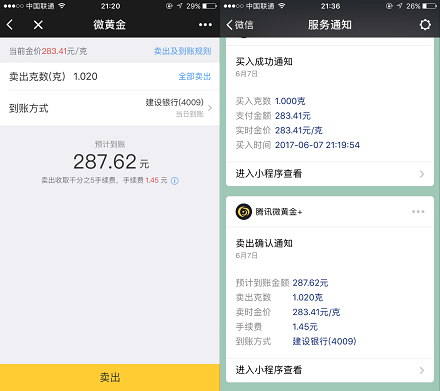Tap 买入克数 1.000克 value
Image resolution: width=440 pixels, height=391 pixels.
tap(290, 101)
